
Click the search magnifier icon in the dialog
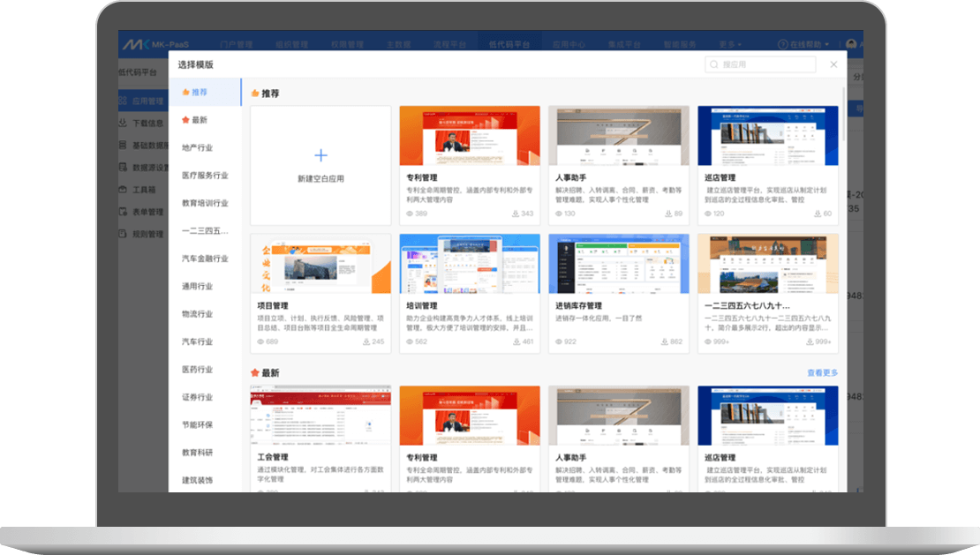tap(714, 64)
